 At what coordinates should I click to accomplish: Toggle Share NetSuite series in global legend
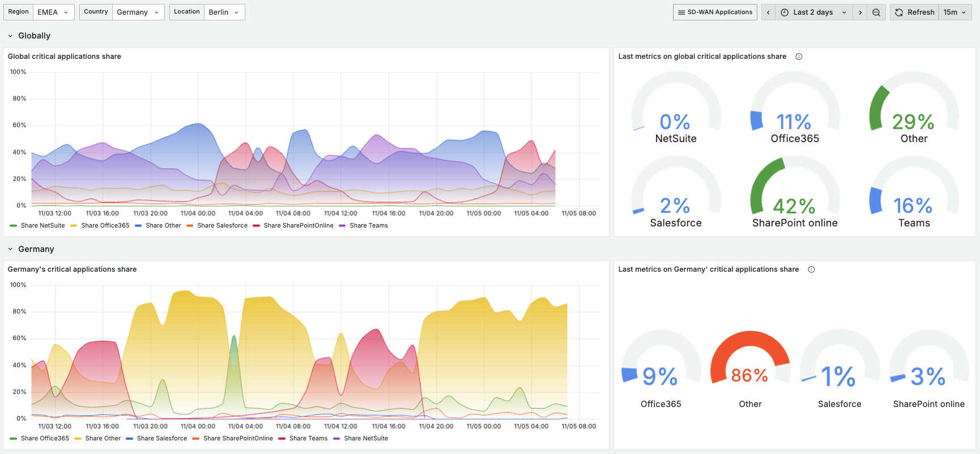tap(42, 225)
